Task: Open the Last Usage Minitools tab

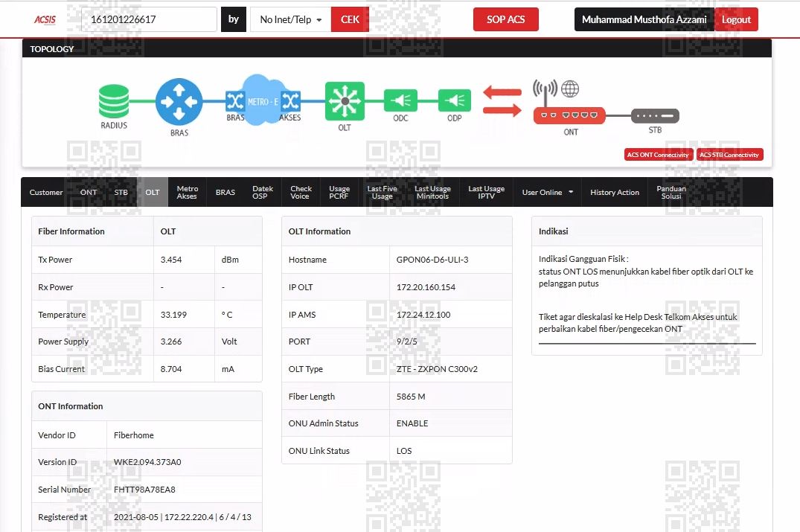Action: [x=432, y=192]
